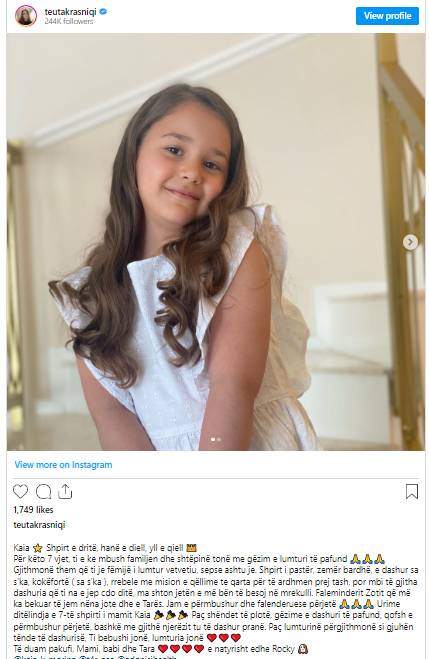The height and width of the screenshot is (659, 429).
Task: Like the post with the heart icon
Action: pyautogui.click(x=20, y=491)
